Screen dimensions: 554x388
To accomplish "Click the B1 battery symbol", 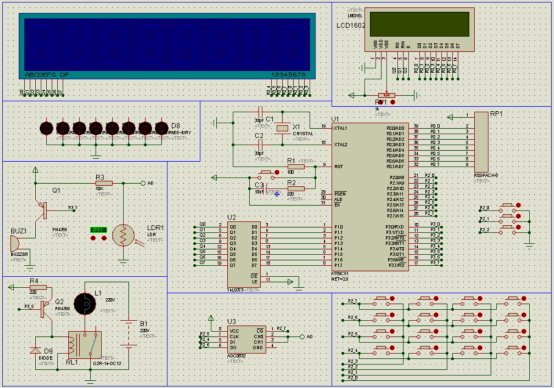I will [129, 334].
